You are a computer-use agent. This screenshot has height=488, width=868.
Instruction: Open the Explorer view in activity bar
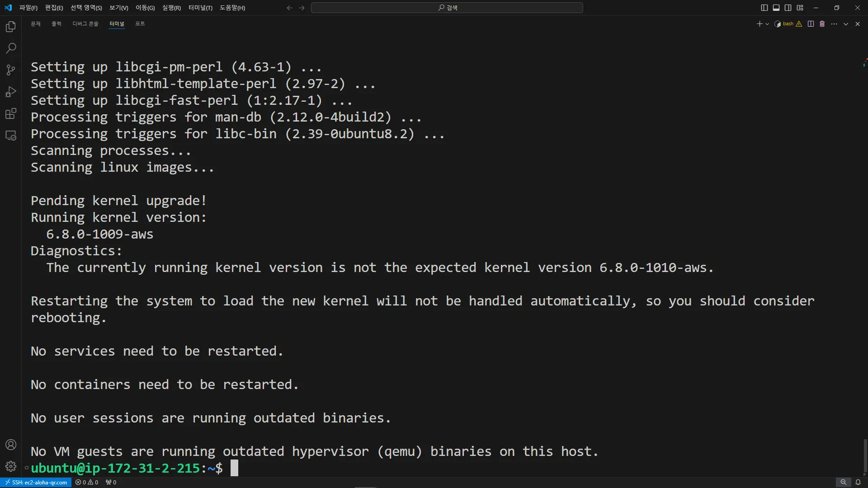tap(11, 27)
